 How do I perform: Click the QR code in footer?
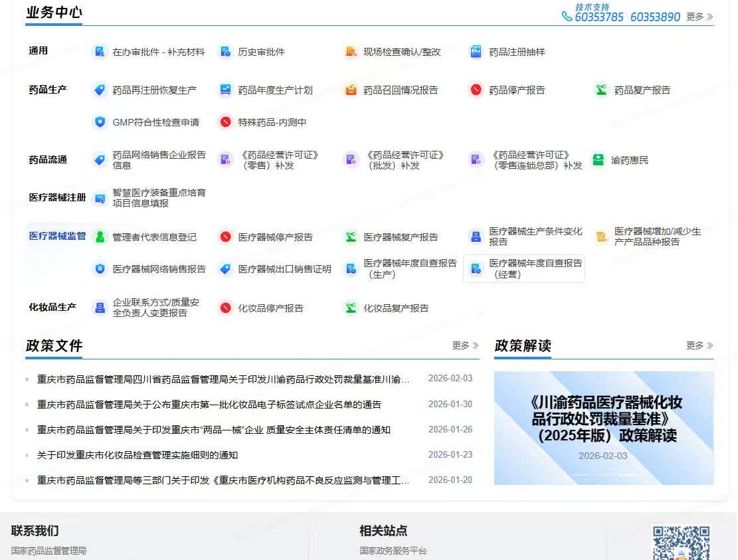[681, 543]
